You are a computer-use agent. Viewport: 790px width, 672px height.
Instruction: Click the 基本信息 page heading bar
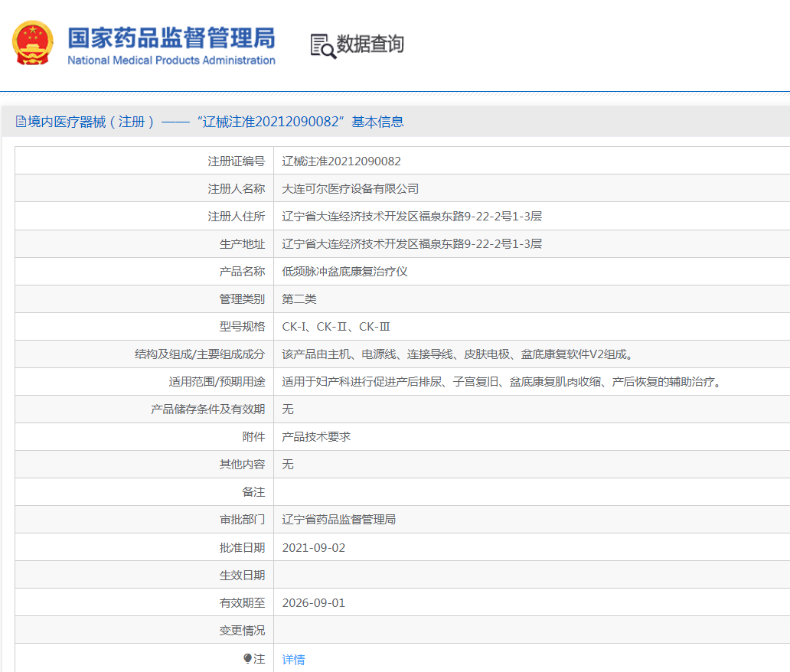(306, 121)
